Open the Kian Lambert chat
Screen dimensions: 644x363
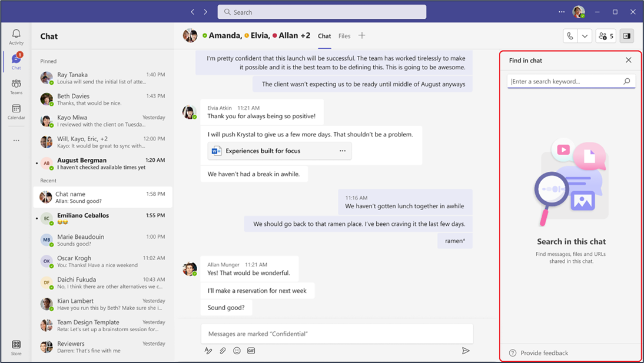pyautogui.click(x=102, y=304)
